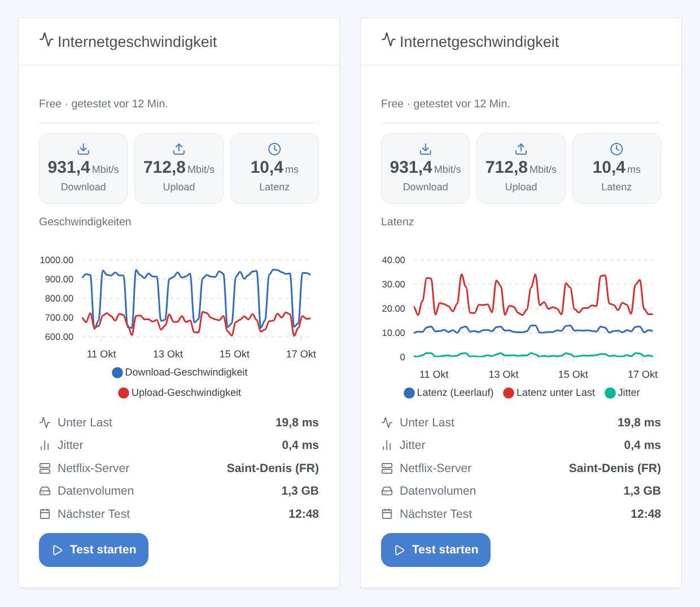
Task: Click the Unter Last pulse icon in the left card
Action: (x=45, y=422)
